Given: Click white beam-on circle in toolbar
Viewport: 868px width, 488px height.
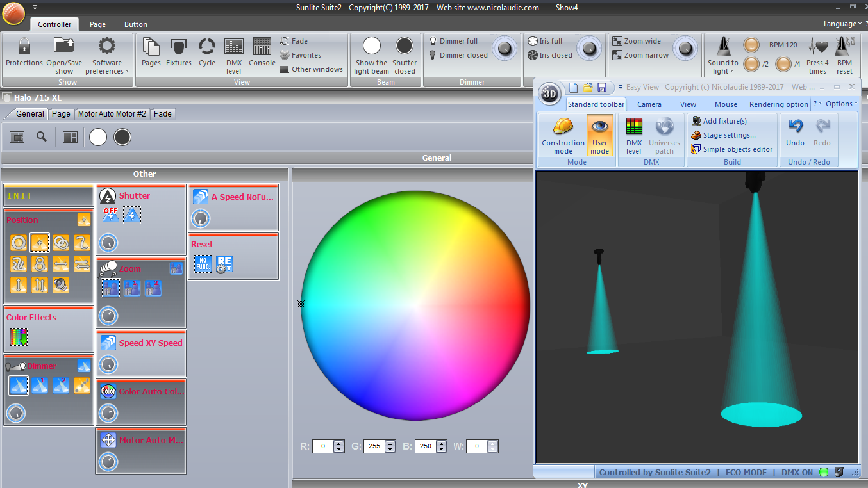Looking at the screenshot, I should pyautogui.click(x=98, y=136).
